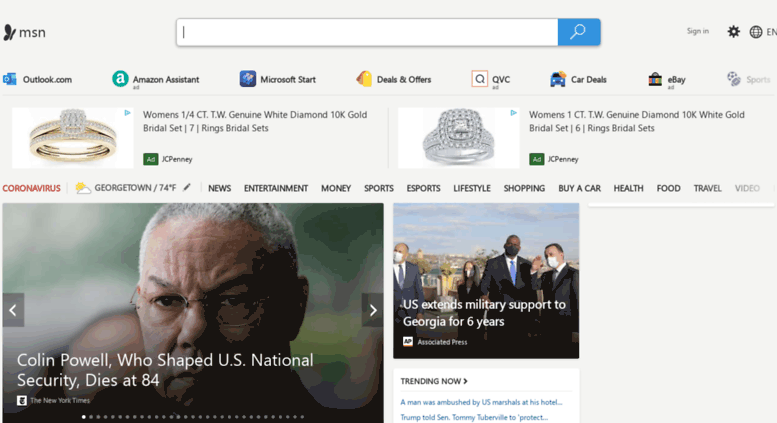Focus the MSN web search box

[367, 32]
